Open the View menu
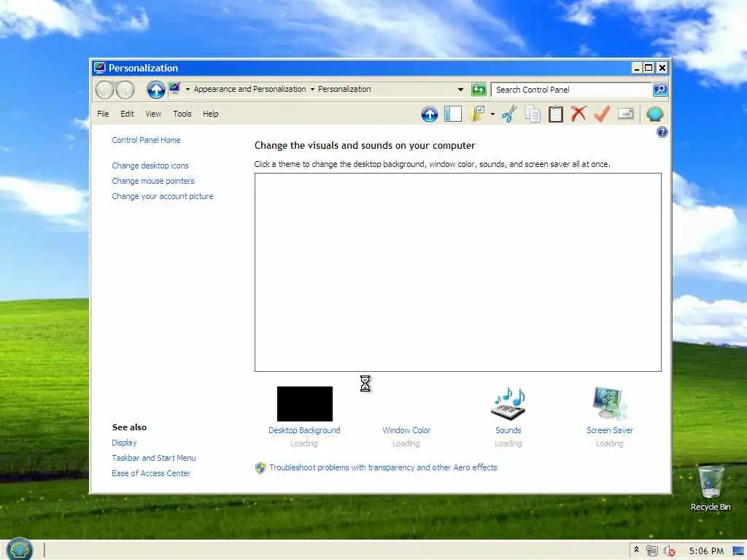The height and width of the screenshot is (560, 747). (153, 114)
